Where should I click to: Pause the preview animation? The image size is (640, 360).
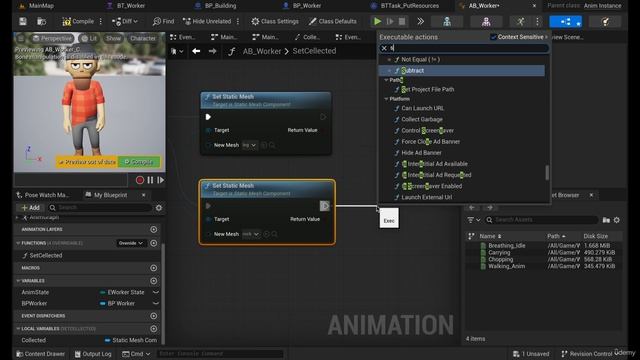(150, 180)
